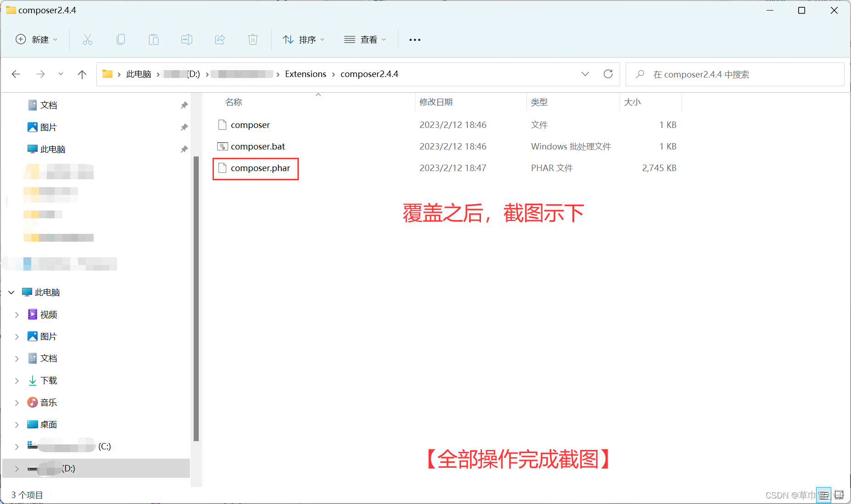Viewport: 851px width, 504px height.
Task: Click the Copy icon
Action: click(x=120, y=39)
